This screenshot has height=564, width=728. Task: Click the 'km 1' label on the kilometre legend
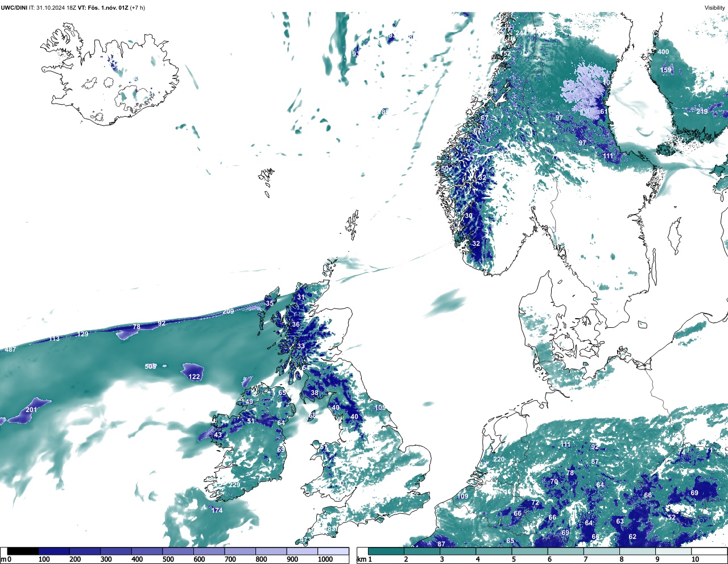[364, 559]
